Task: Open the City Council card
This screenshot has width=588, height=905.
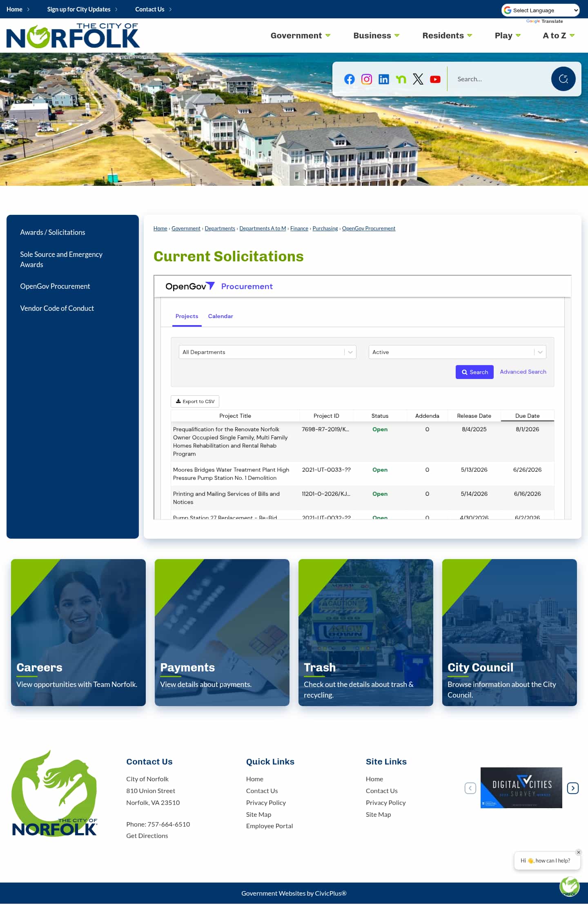Action: click(x=510, y=633)
